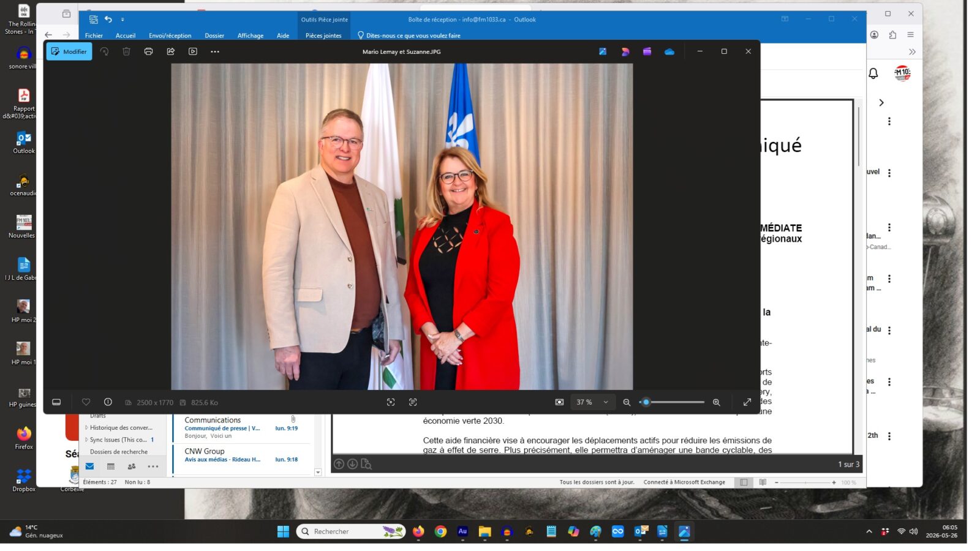
Task: Open the browser extensions puzzle icon
Action: tap(892, 35)
